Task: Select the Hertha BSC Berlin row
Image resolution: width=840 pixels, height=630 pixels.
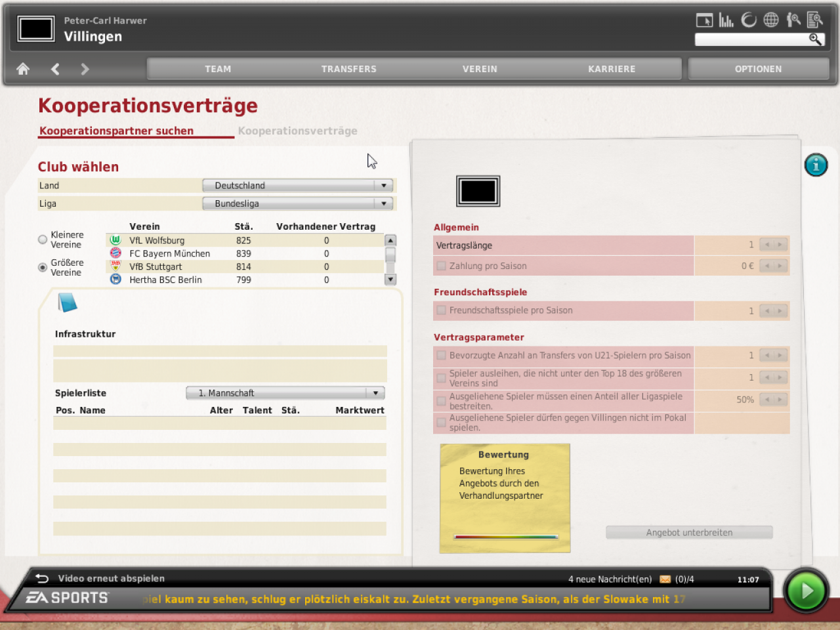Action: 245,280
